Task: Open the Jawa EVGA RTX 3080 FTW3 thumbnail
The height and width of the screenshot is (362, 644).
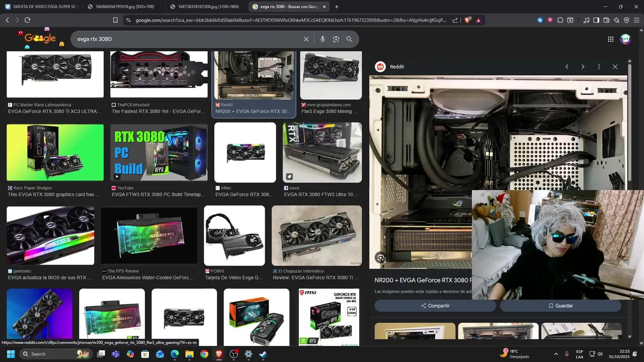Action: click(x=322, y=152)
